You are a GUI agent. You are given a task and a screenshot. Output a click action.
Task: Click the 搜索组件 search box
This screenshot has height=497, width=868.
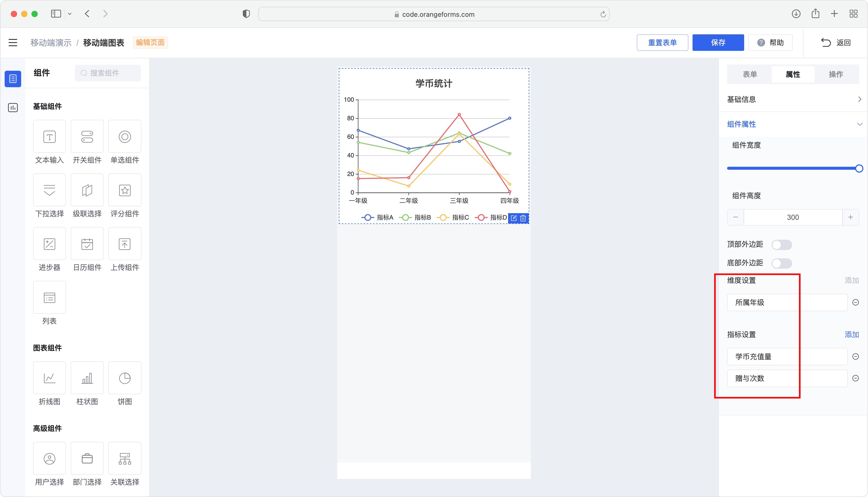tap(108, 73)
